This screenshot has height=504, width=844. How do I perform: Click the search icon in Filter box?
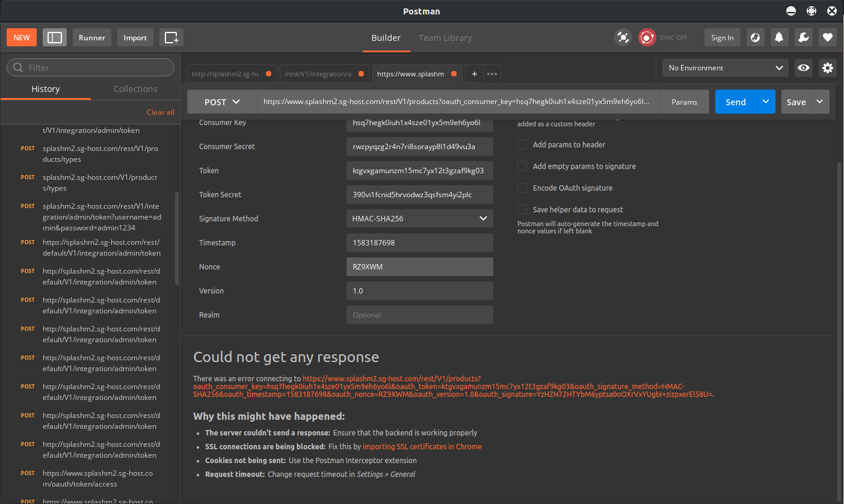18,67
